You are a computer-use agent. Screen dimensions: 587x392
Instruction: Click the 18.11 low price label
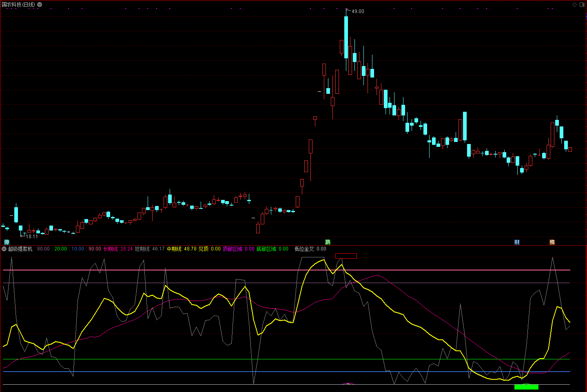tap(31, 236)
